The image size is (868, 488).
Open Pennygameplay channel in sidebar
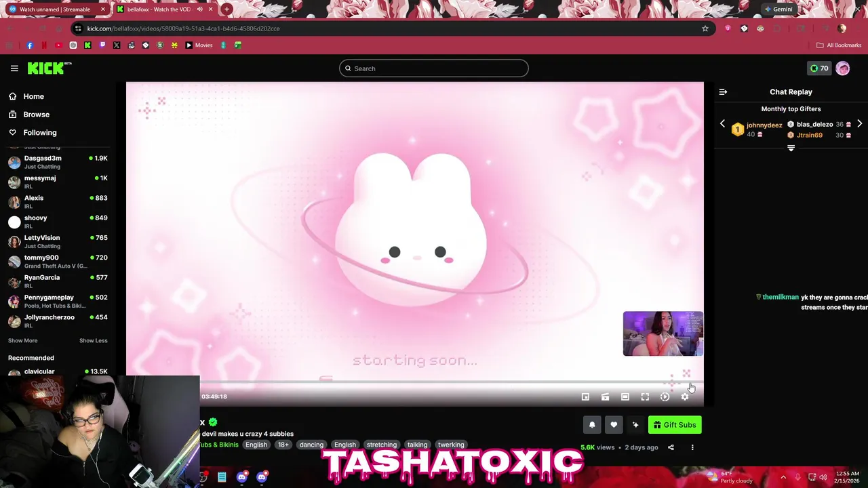click(x=58, y=301)
